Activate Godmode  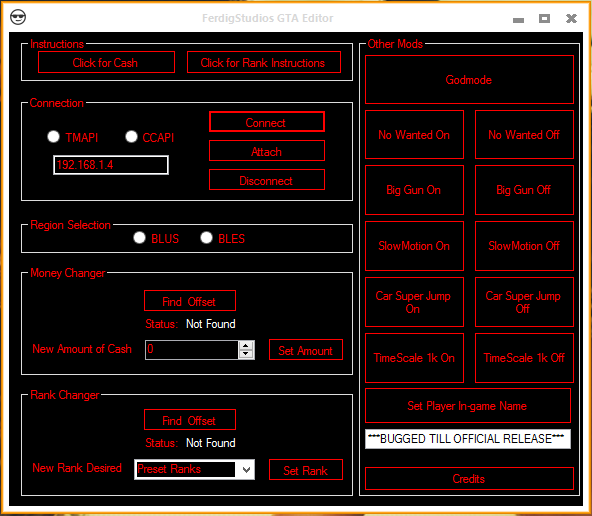coord(469,80)
